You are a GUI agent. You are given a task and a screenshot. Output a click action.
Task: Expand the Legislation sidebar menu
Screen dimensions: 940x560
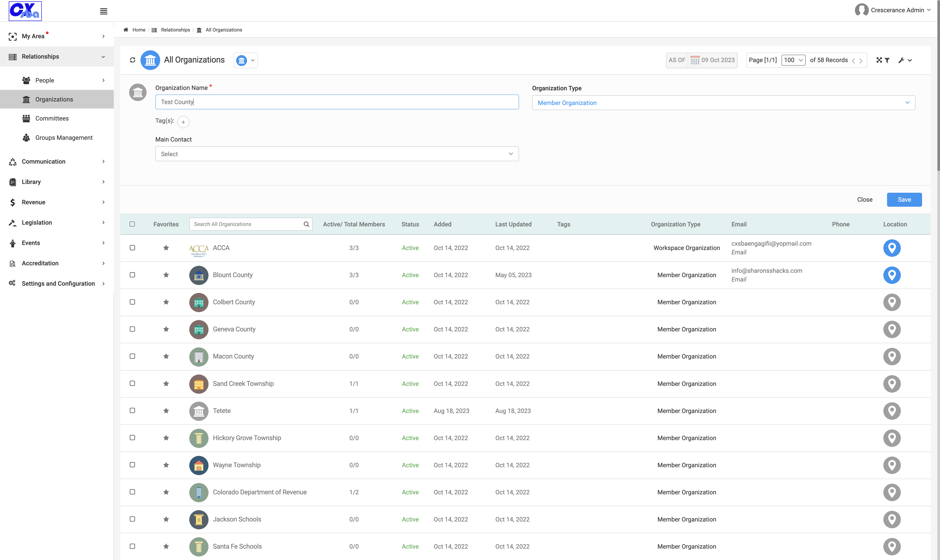tap(57, 223)
